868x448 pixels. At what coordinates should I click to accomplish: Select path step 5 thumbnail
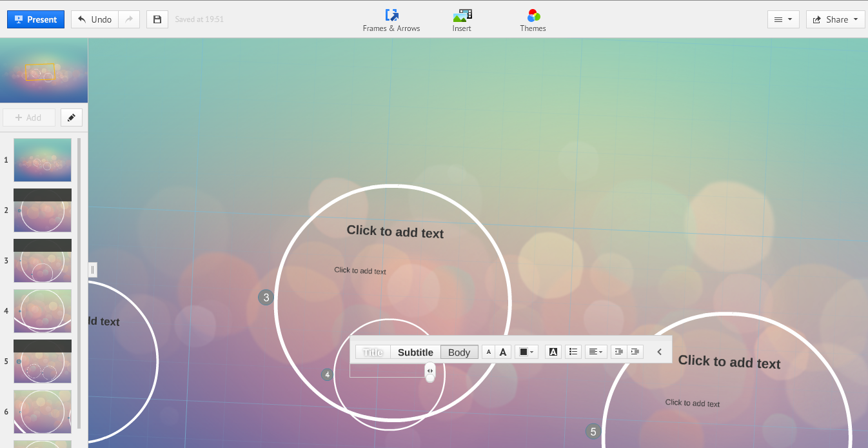43,361
